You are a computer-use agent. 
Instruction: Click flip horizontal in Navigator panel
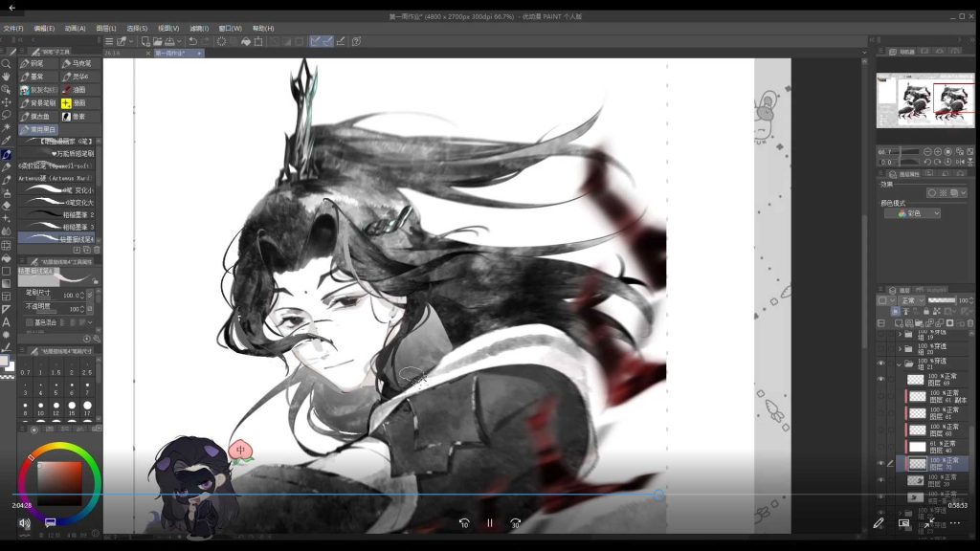point(959,162)
